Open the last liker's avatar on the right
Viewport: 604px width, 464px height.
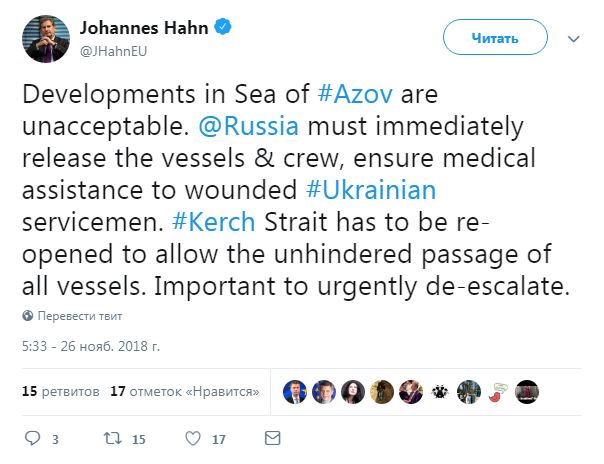(527, 391)
